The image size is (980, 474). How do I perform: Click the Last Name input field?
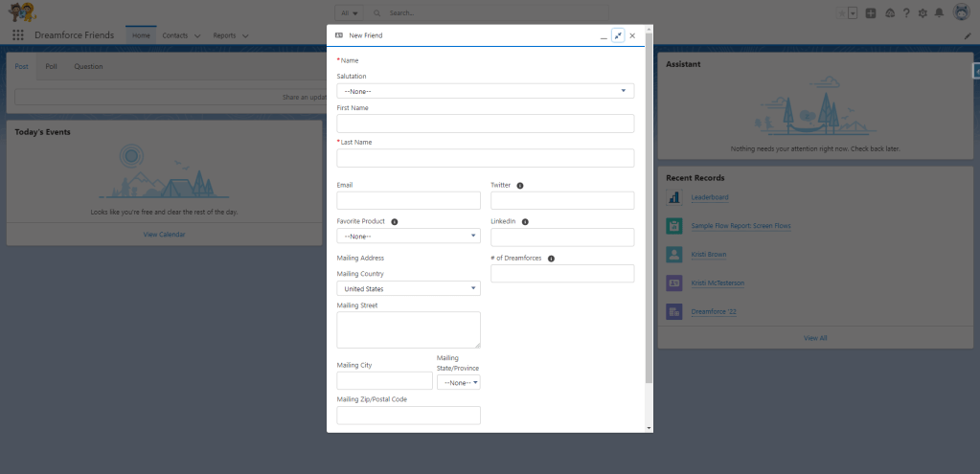[x=485, y=158]
